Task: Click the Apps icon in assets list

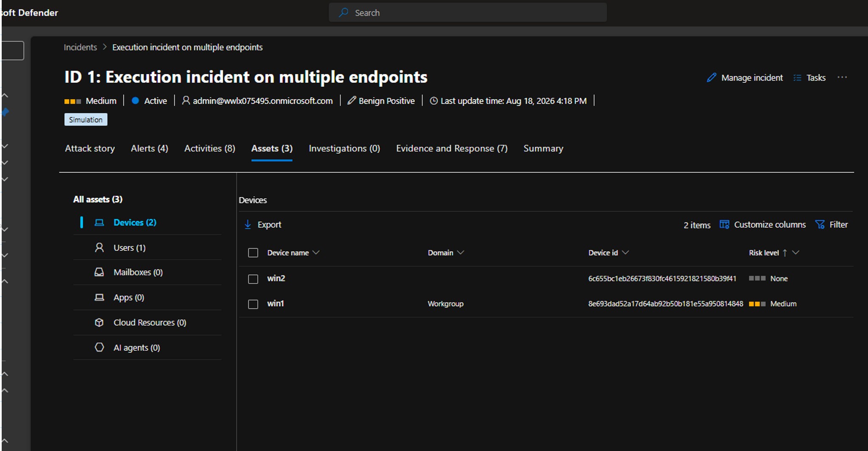Action: pos(99,297)
